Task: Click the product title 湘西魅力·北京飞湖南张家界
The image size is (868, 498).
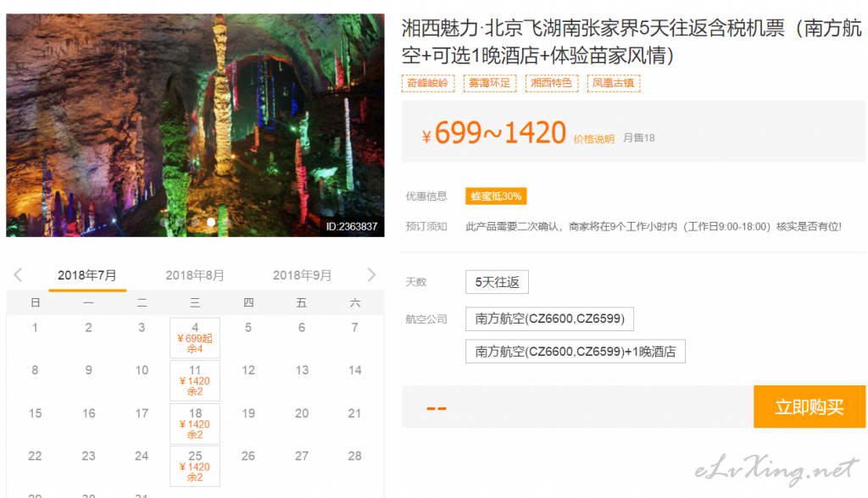Action: point(631,41)
